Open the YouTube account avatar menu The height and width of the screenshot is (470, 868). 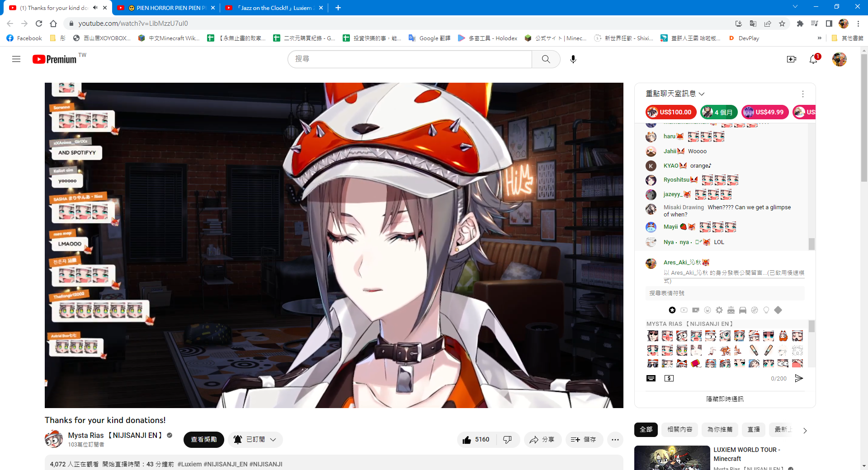coord(840,59)
